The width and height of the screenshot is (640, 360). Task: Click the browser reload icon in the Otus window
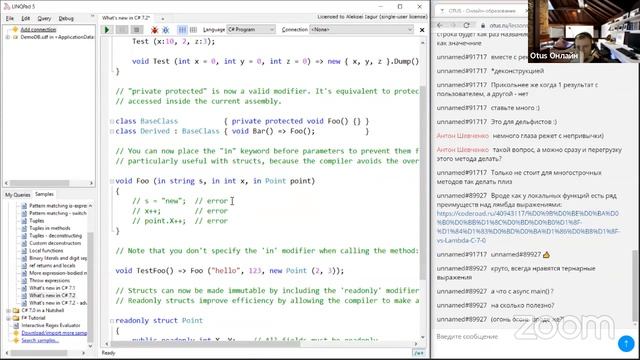click(x=467, y=25)
